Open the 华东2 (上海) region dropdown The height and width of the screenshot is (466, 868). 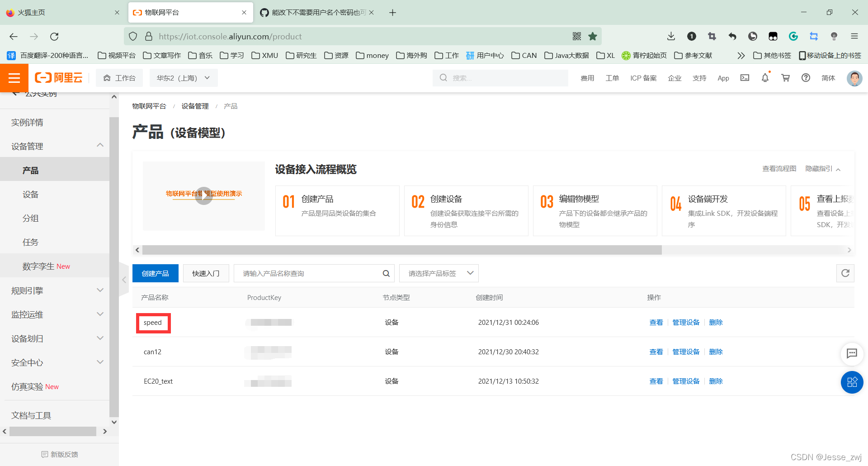(183, 78)
